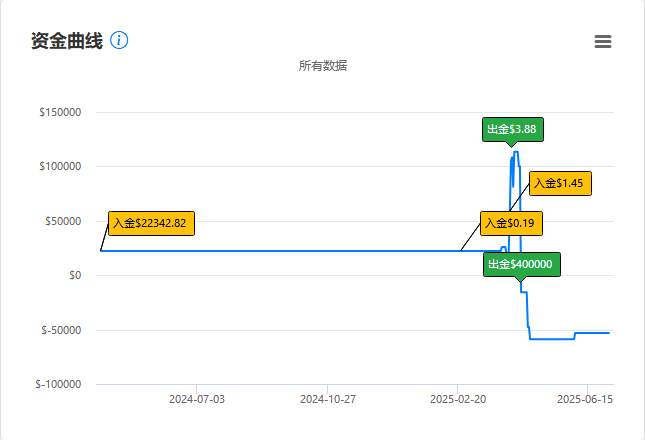Click the 资金曲线 chart title
The width and height of the screenshot is (645, 440).
pyautogui.click(x=67, y=41)
